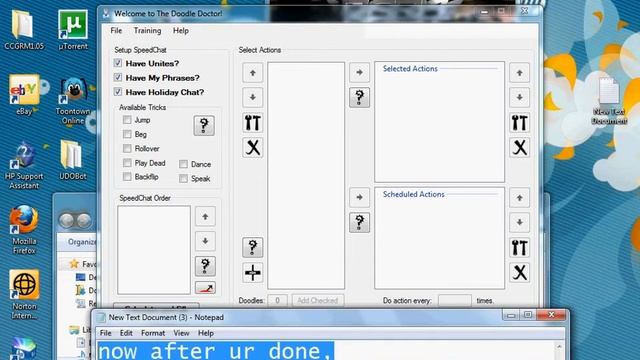Enable the Rollover trick checkbox
This screenshot has width=640, height=360.
coord(127,148)
